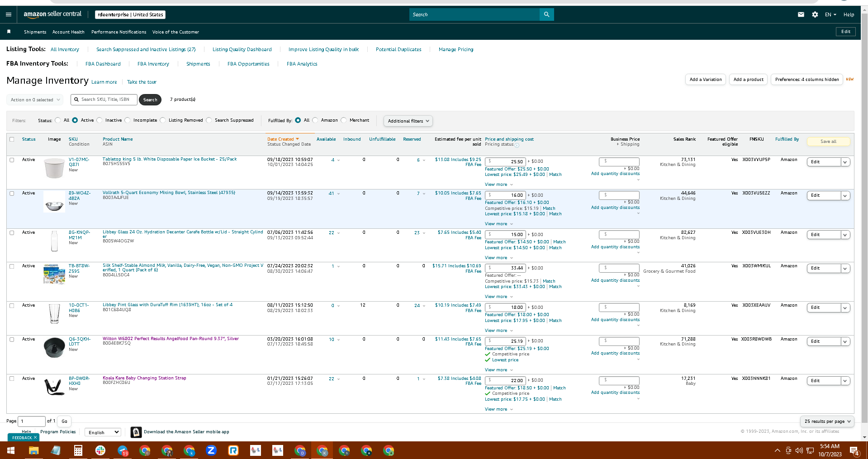Image resolution: width=868 pixels, height=459 pixels.
Task: Open the hamburger navigation menu
Action: 8,14
